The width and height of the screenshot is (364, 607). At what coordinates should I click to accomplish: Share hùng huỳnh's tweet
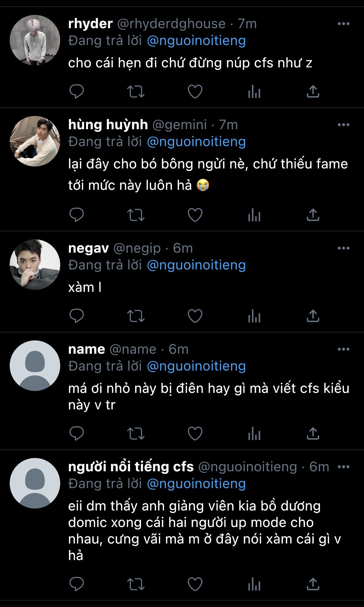313,215
